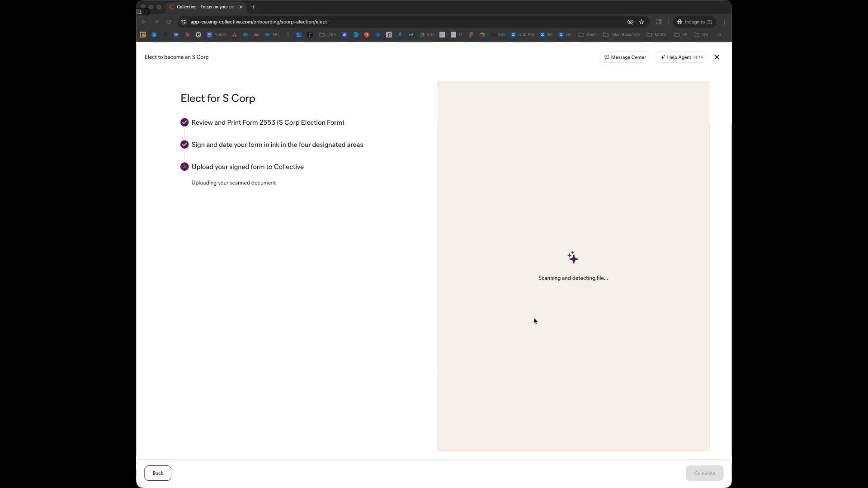Bookmark this page with the star icon
Viewport: 868px width, 488px height.
[641, 22]
